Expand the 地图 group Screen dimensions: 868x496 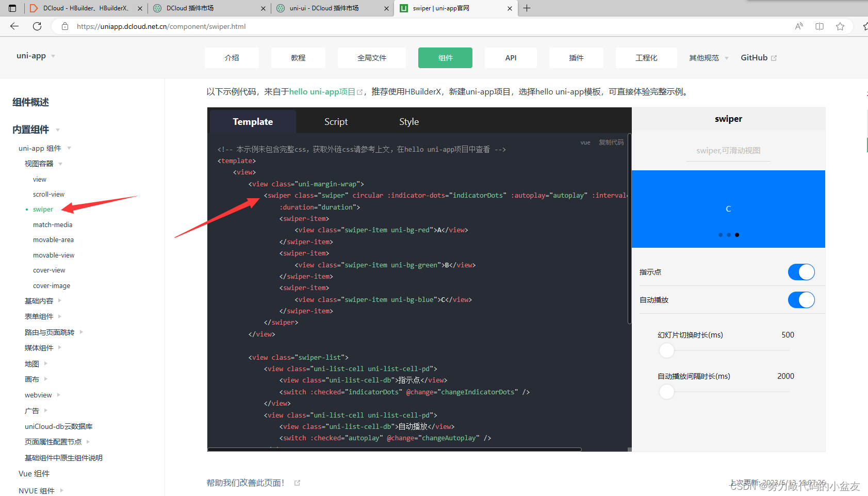click(46, 363)
